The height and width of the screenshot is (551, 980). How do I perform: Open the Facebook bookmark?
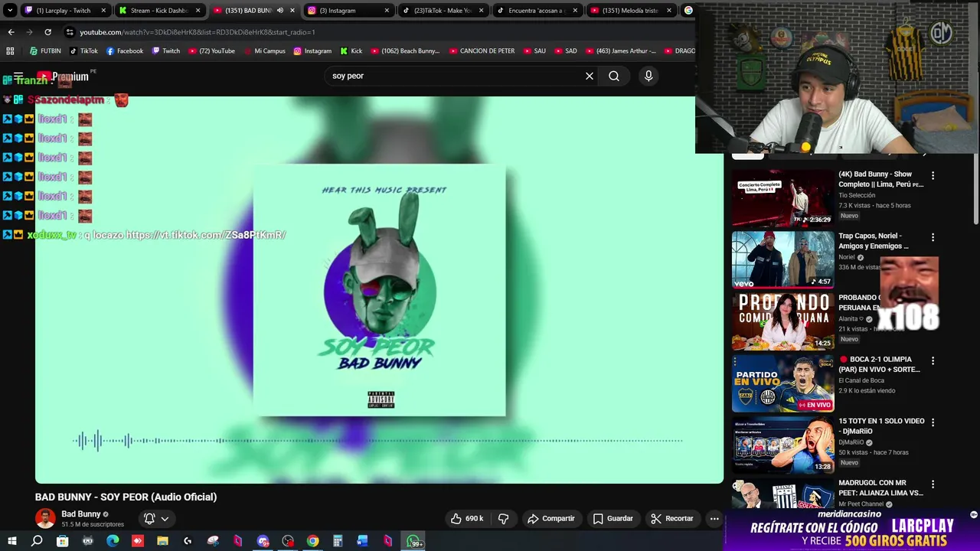click(x=125, y=51)
